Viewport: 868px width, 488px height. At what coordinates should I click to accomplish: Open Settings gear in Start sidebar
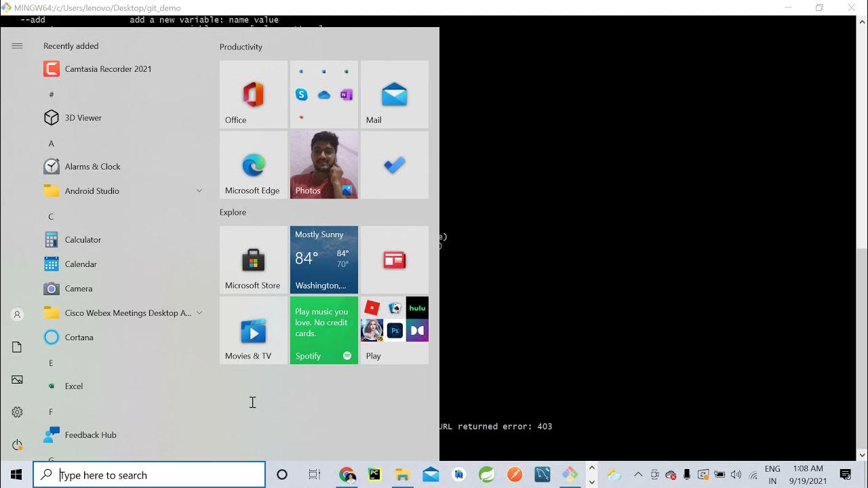coord(17,412)
